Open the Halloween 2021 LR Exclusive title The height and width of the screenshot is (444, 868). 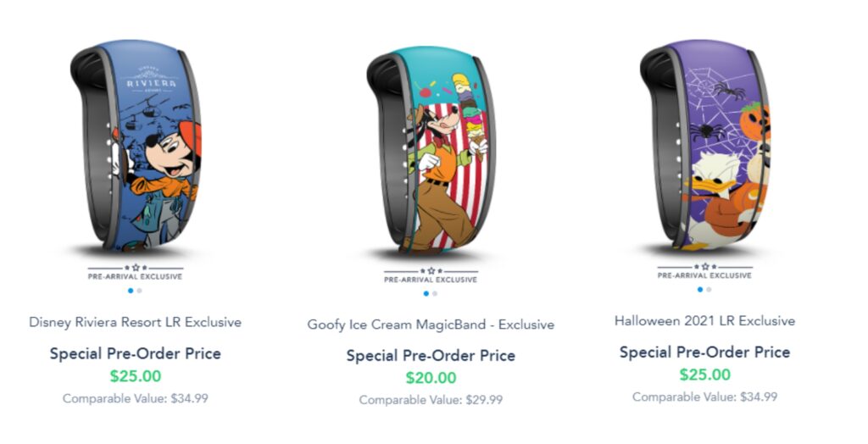(704, 321)
